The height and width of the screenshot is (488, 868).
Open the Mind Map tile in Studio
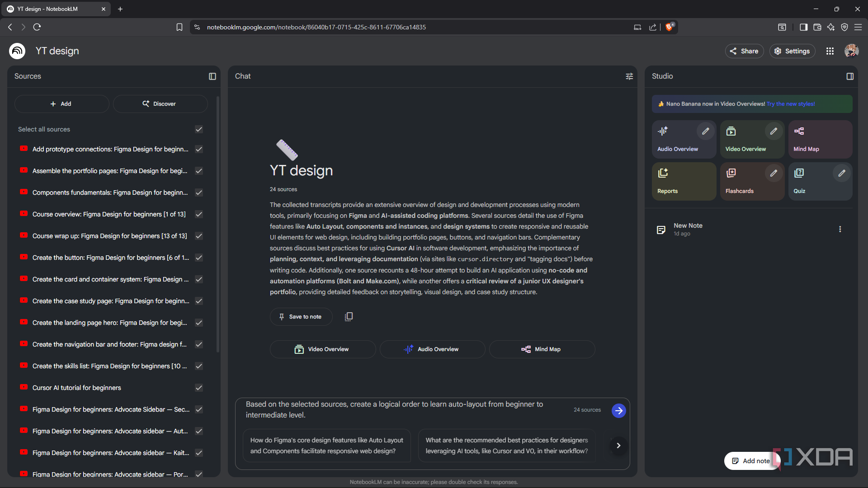pyautogui.click(x=820, y=139)
